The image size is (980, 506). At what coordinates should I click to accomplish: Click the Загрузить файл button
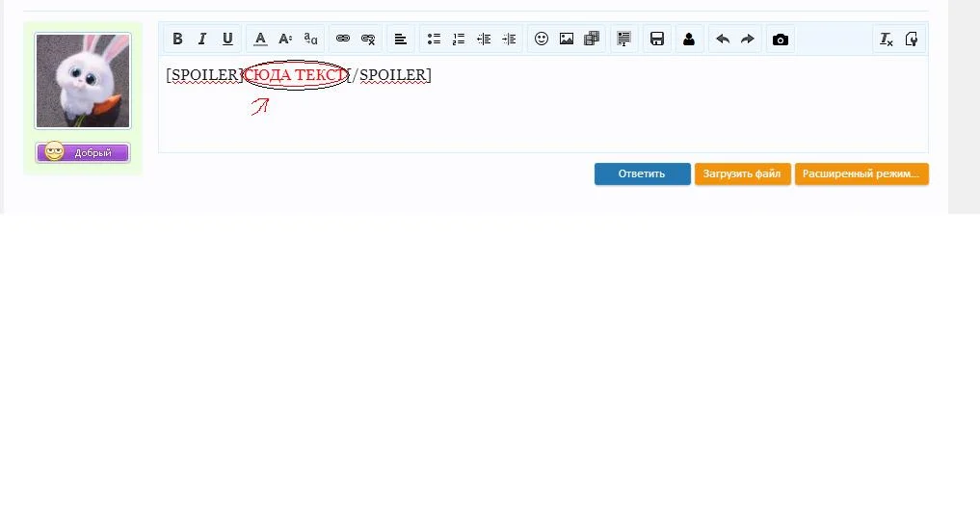click(x=743, y=173)
